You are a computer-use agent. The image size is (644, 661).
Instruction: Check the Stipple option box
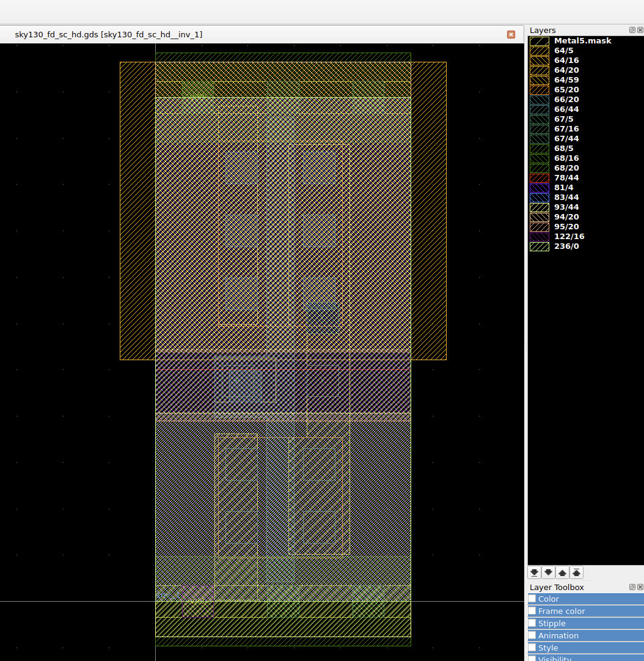click(x=532, y=624)
